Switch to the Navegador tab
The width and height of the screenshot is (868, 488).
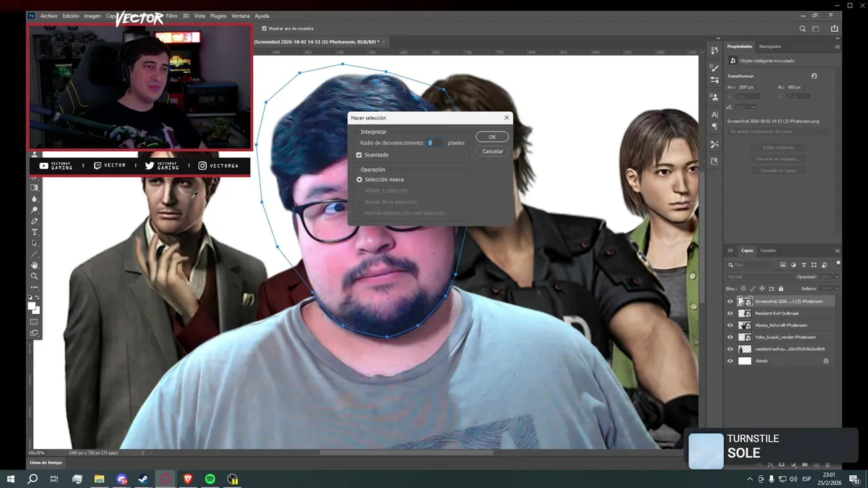click(770, 47)
